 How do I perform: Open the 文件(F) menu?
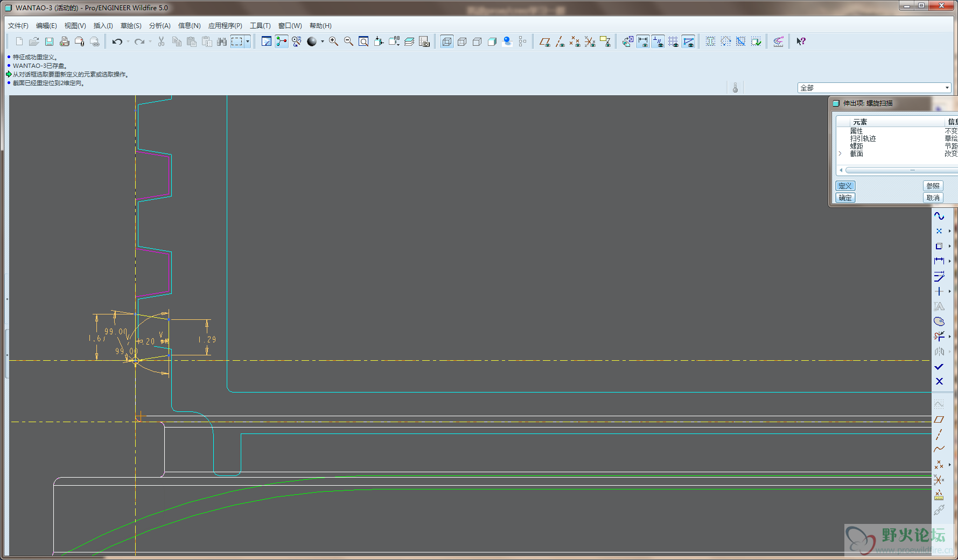click(x=18, y=26)
